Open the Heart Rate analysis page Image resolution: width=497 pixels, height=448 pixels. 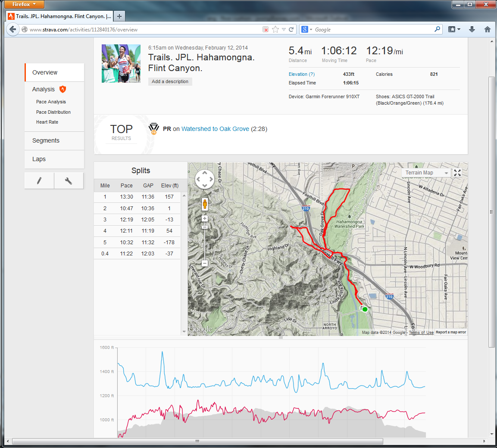[47, 122]
